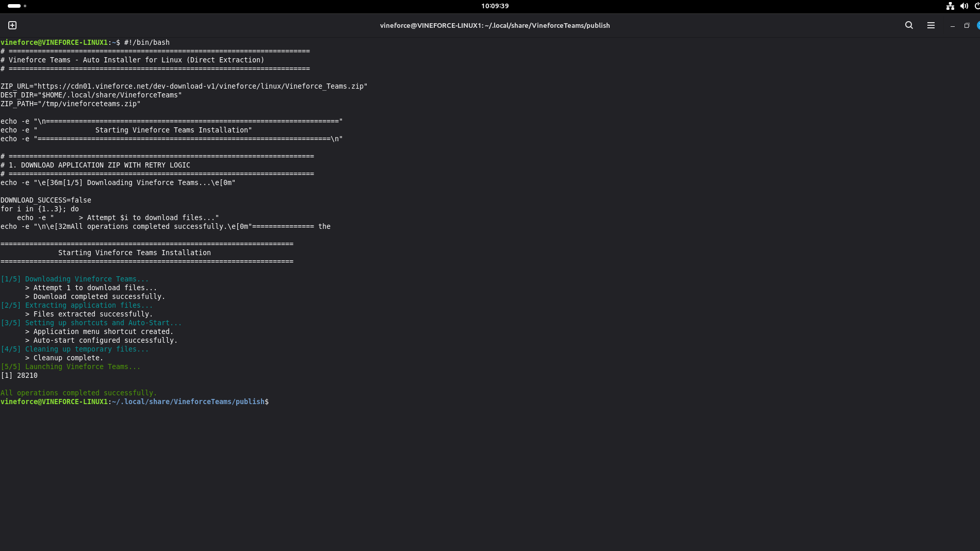
Task: Click the '[5/5] Launching Vineforce Teams...' line
Action: pyautogui.click(x=71, y=366)
